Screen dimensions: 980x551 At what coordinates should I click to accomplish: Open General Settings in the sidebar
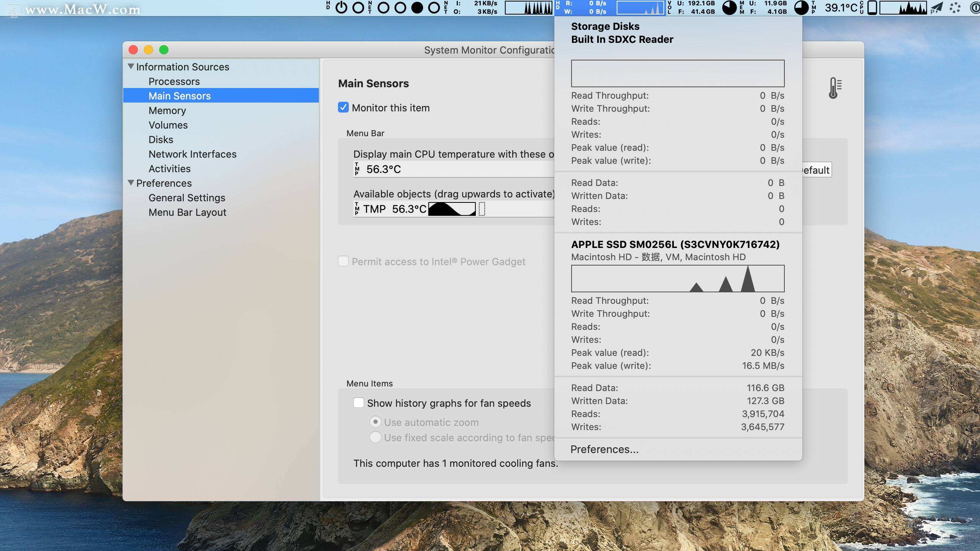coord(221,198)
